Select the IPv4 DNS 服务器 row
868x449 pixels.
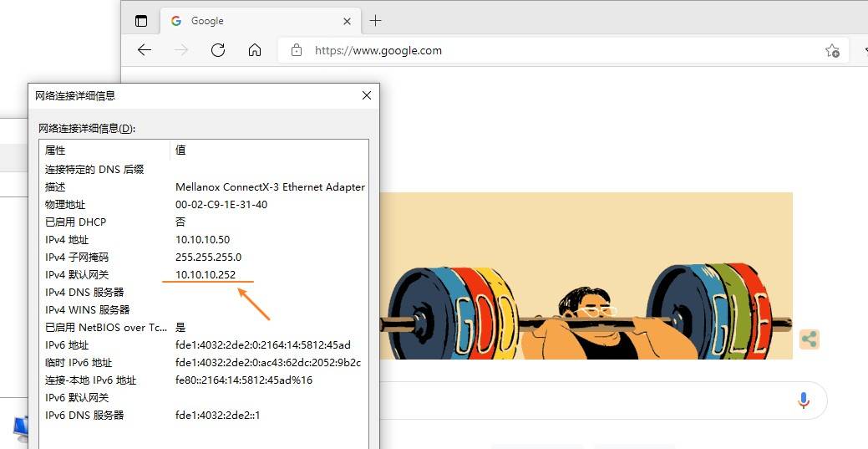pos(204,292)
